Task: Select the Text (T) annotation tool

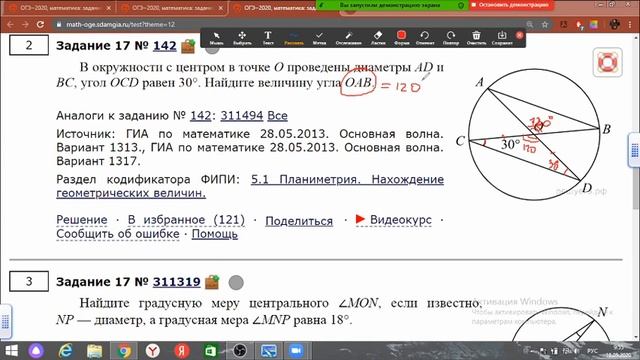Action: click(x=268, y=38)
